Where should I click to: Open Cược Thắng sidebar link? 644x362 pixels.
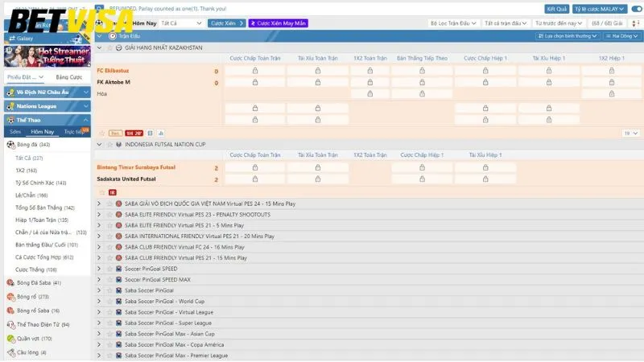pyautogui.click(x=35, y=269)
